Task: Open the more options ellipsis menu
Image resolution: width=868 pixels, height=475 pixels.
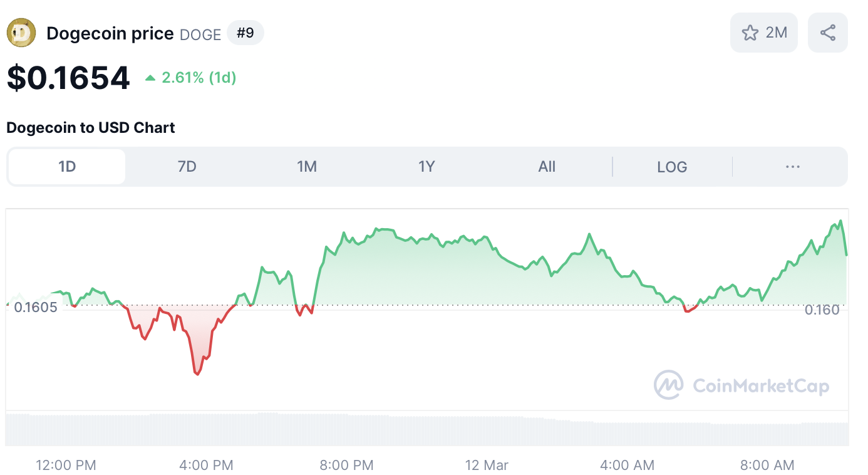Action: [792, 167]
